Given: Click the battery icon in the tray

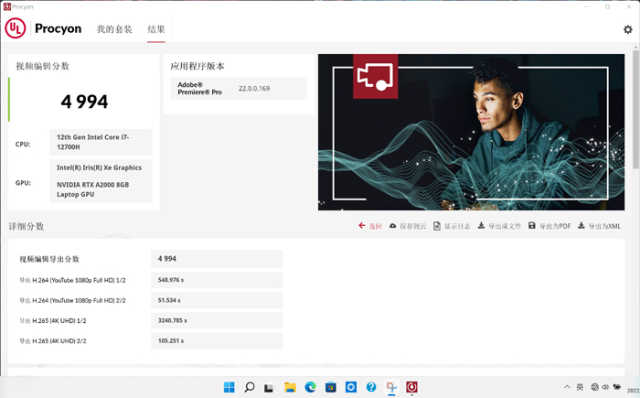Looking at the screenshot, I should pyautogui.click(x=617, y=387).
